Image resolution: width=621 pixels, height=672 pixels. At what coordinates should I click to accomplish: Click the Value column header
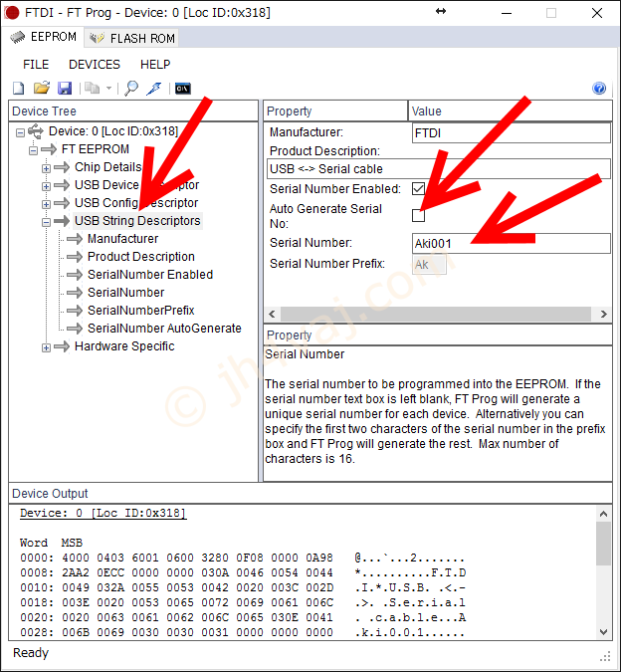511,112
